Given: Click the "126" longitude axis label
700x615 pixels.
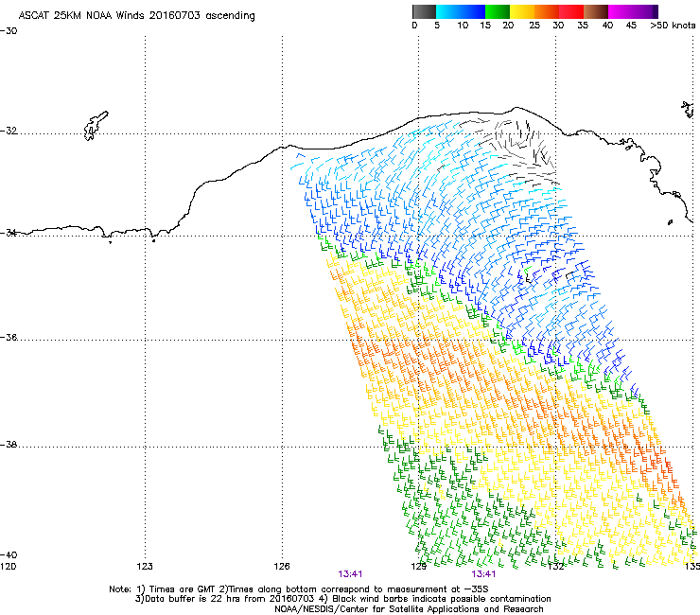Looking at the screenshot, I should [x=282, y=567].
